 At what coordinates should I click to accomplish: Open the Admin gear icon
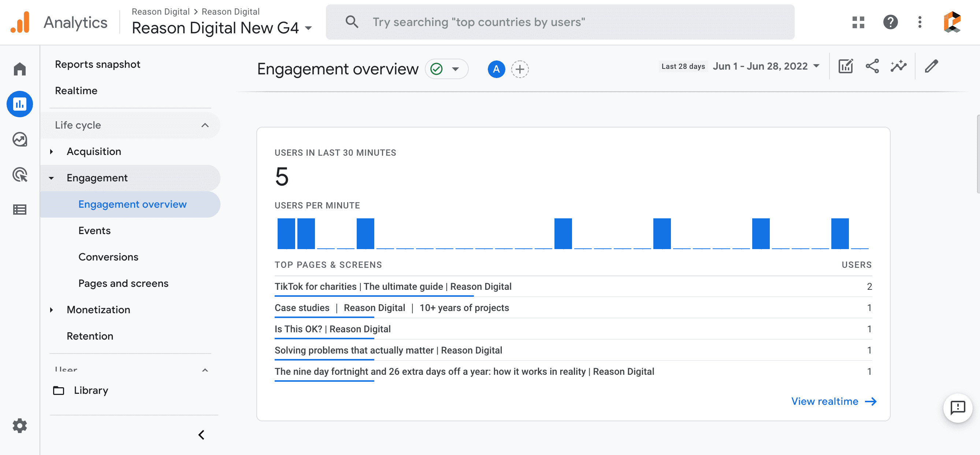click(20, 426)
